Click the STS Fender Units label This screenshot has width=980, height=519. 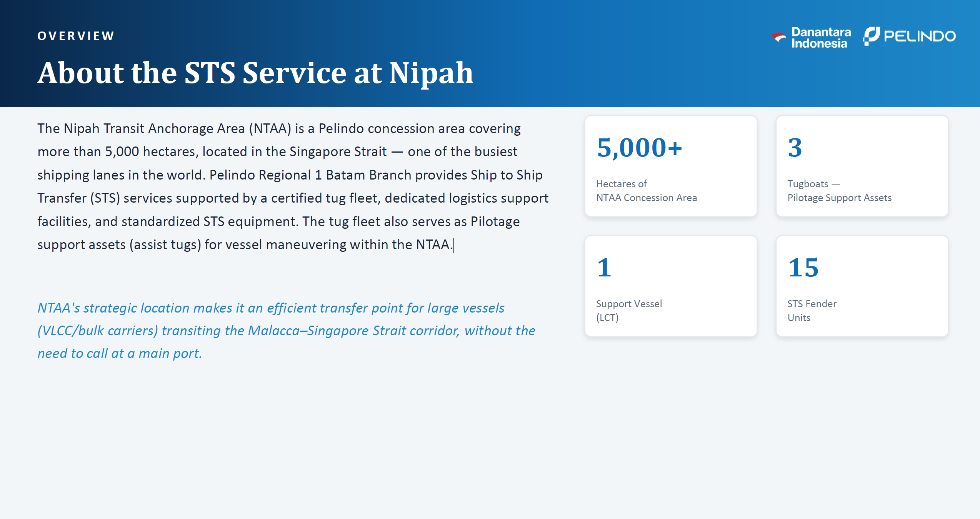(812, 311)
